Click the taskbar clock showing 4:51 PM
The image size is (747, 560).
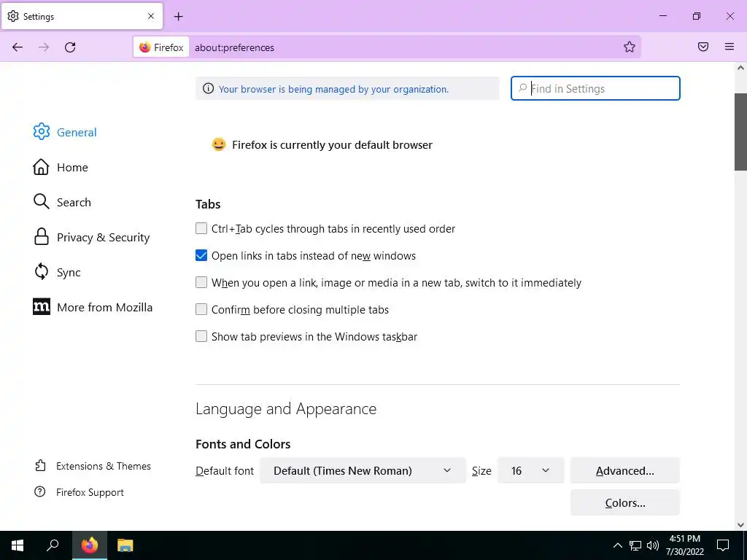pos(684,545)
